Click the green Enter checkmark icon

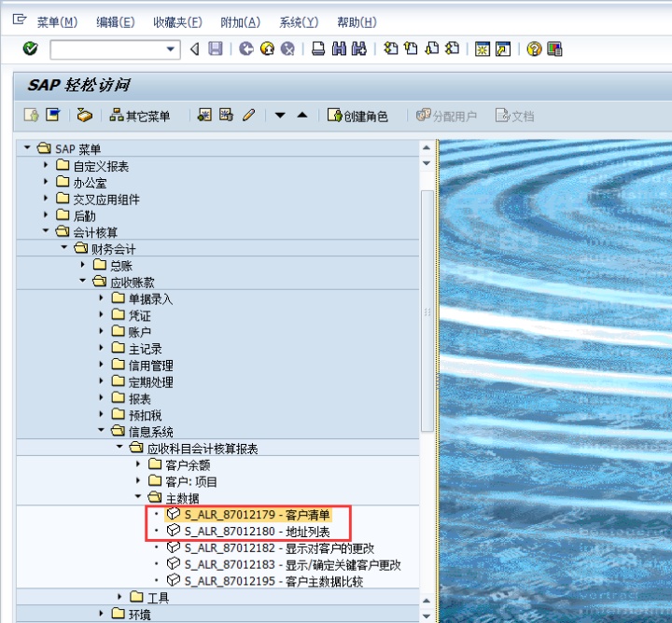point(30,48)
